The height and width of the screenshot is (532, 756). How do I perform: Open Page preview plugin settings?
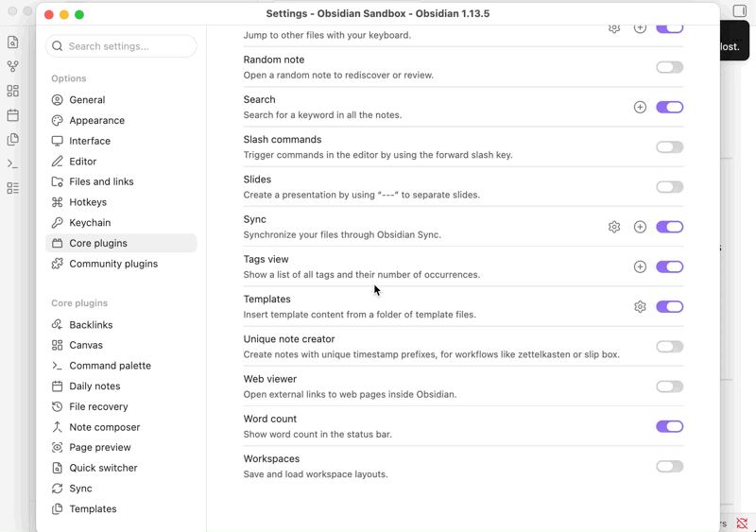tap(121, 447)
